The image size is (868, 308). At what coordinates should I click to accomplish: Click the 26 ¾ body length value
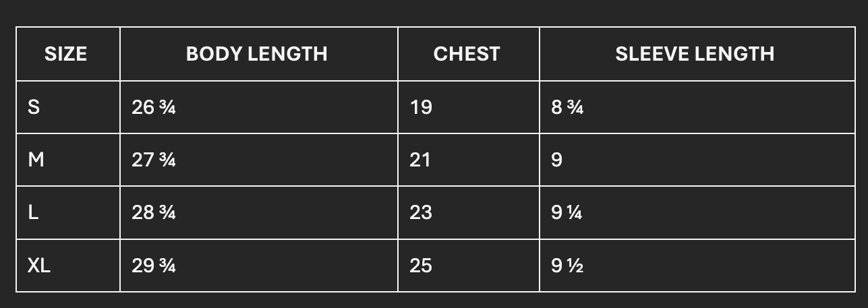click(154, 106)
